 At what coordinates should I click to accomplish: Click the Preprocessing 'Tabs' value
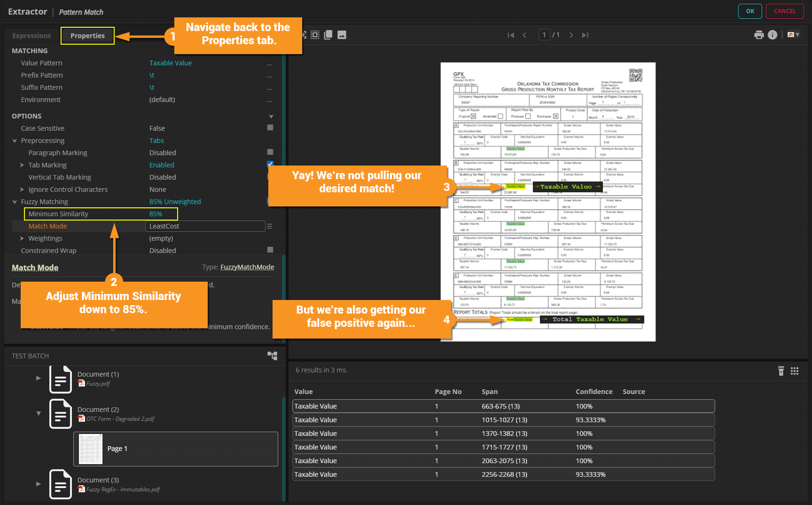point(157,141)
